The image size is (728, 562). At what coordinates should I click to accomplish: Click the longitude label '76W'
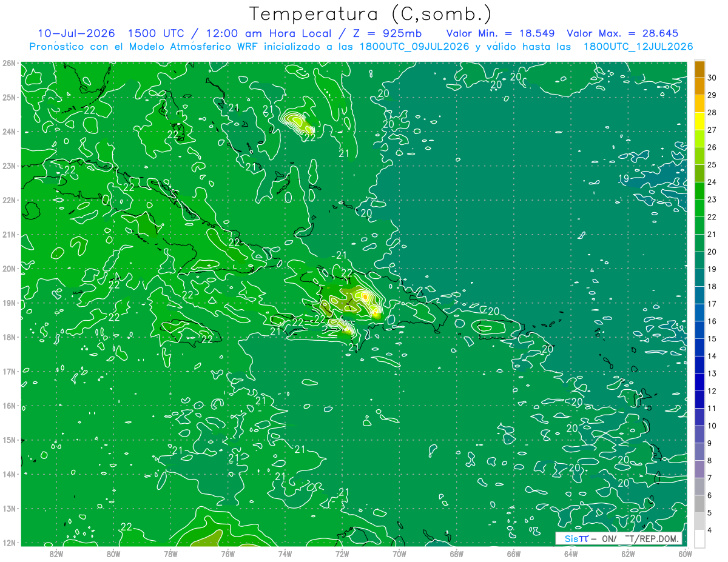tap(227, 554)
